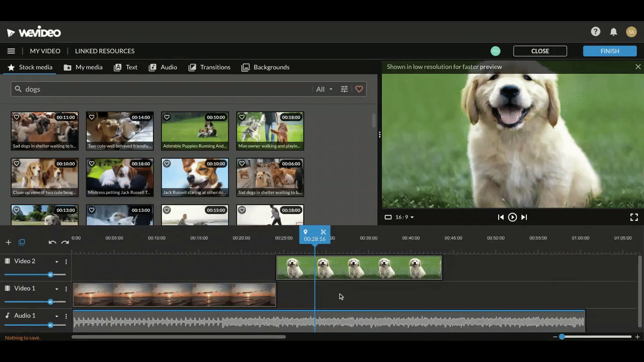This screenshot has width=644, height=362.
Task: Favorite the Mistress petting Jack Russell clip
Action: [92, 163]
